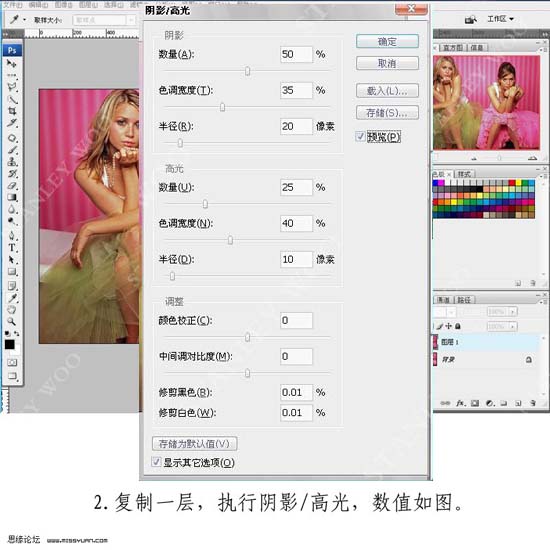Select the Polygonal Lasso tool
Screen dimensions: 550x550
(12, 87)
